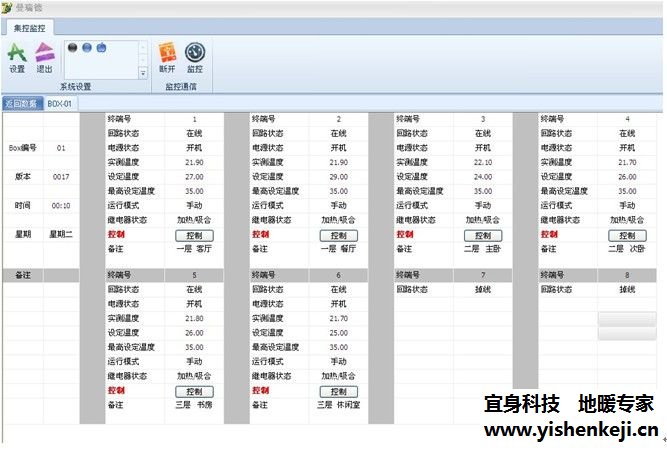Choose the blue apple-shaped skin icon
The width and height of the screenshot is (667, 451).
(101, 48)
